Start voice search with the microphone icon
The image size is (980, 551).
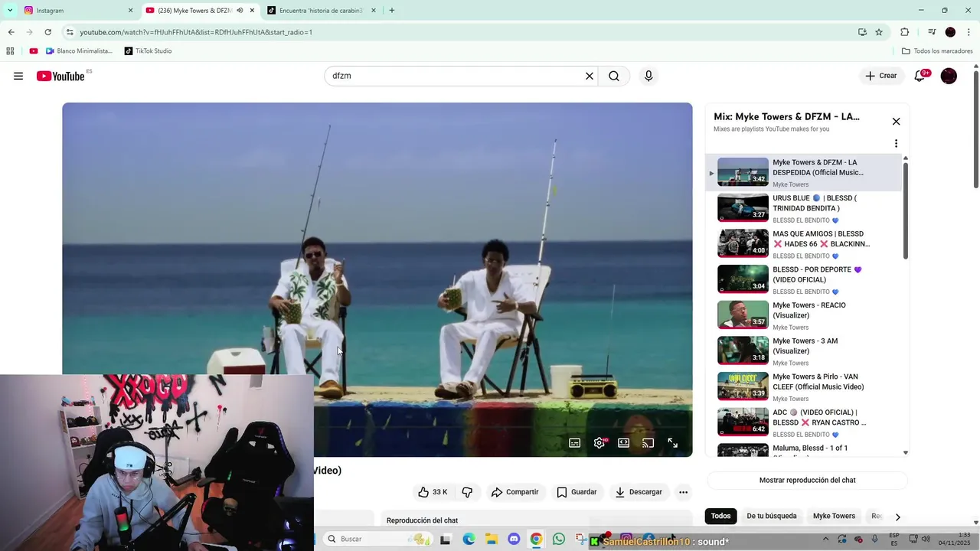tap(648, 76)
